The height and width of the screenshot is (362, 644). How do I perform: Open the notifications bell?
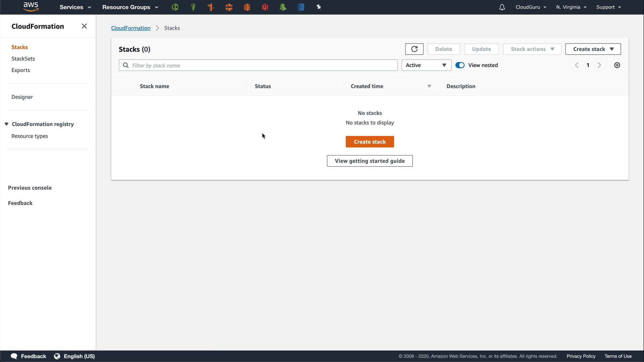tap(502, 7)
